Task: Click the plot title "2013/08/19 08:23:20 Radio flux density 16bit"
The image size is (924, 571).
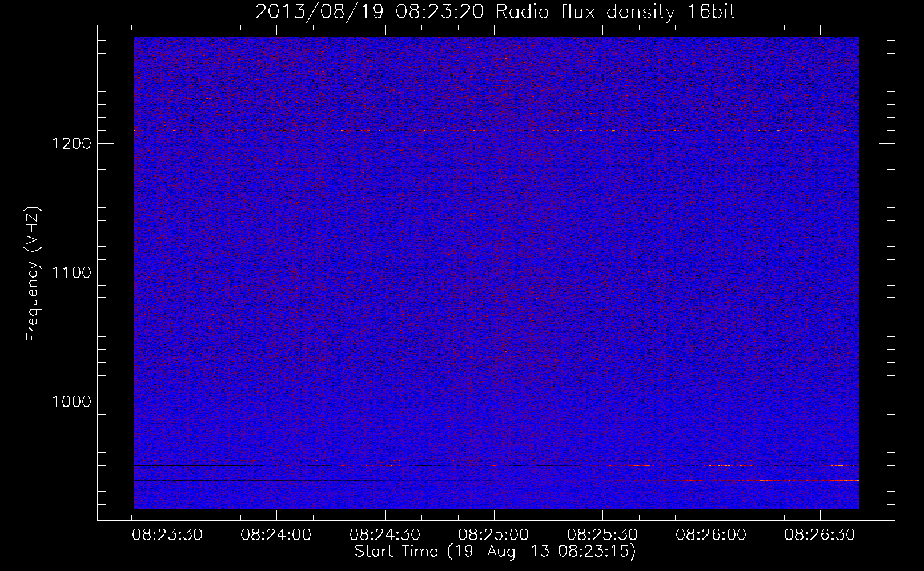Action: pos(495,11)
